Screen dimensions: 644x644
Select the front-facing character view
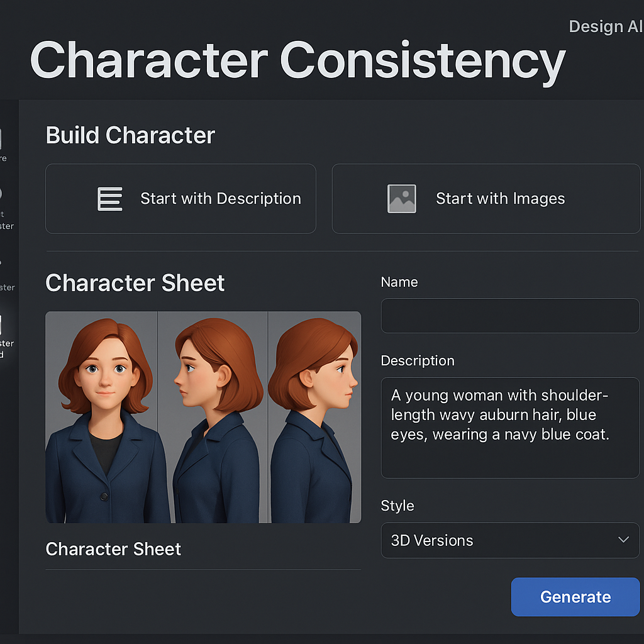point(102,417)
